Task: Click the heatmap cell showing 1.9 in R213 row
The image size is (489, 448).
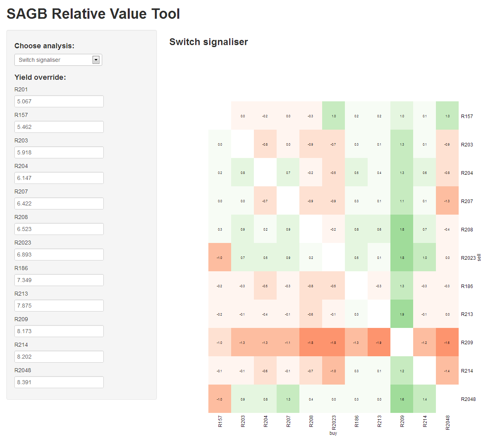Action: [x=402, y=314]
